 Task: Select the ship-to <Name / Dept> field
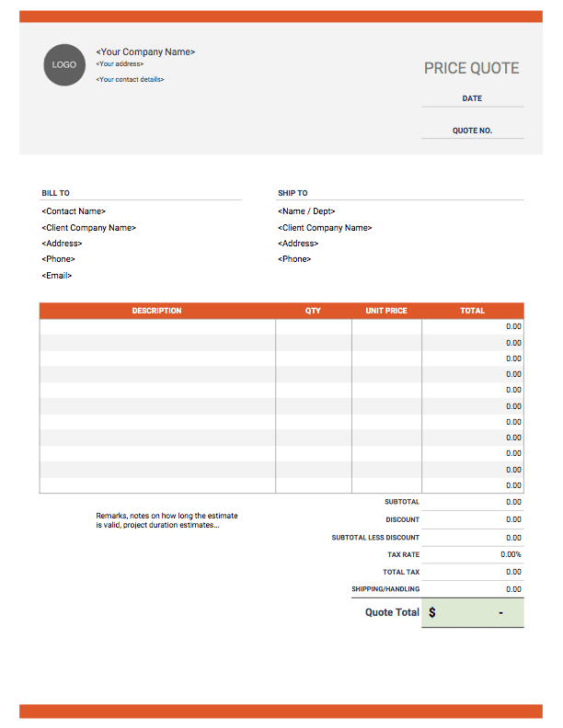click(x=306, y=211)
